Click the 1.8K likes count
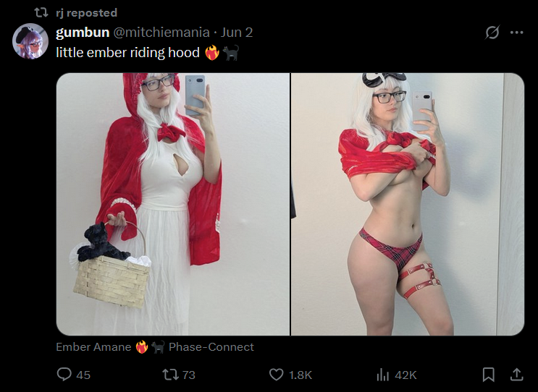538x392 pixels. click(300, 375)
